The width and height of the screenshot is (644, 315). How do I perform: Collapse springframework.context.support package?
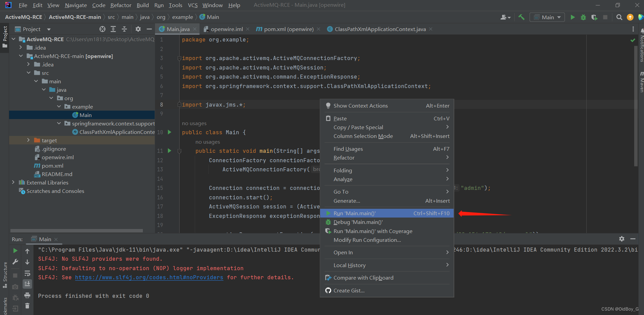(x=59, y=123)
